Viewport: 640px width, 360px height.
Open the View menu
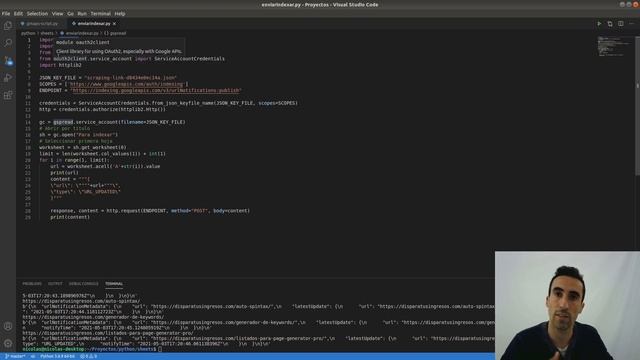click(58, 13)
